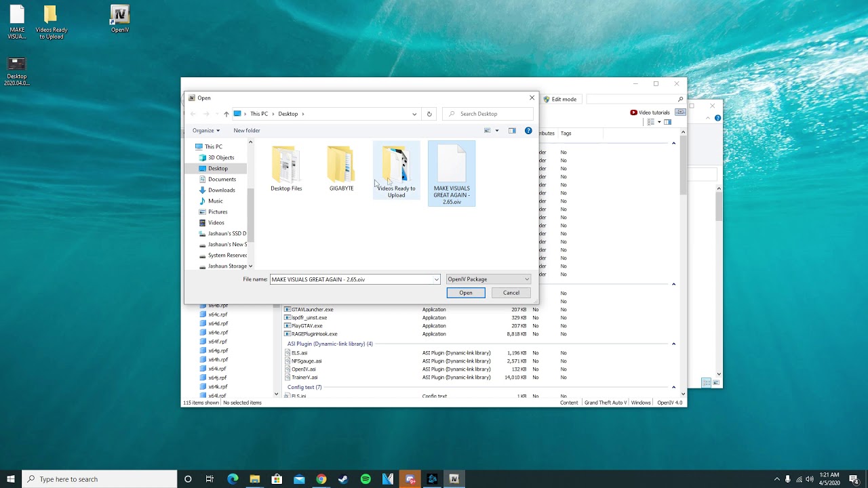The height and width of the screenshot is (488, 868).
Task: Expand the File name history dropdown
Action: tap(436, 279)
